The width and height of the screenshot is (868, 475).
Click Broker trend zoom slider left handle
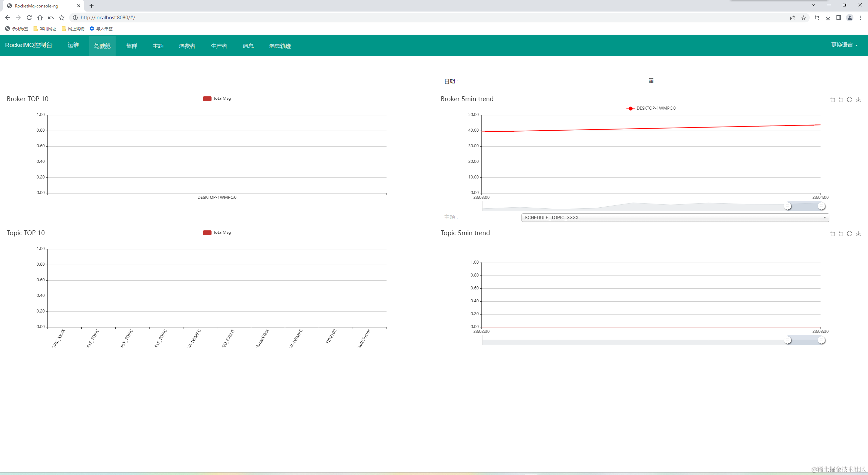(788, 206)
